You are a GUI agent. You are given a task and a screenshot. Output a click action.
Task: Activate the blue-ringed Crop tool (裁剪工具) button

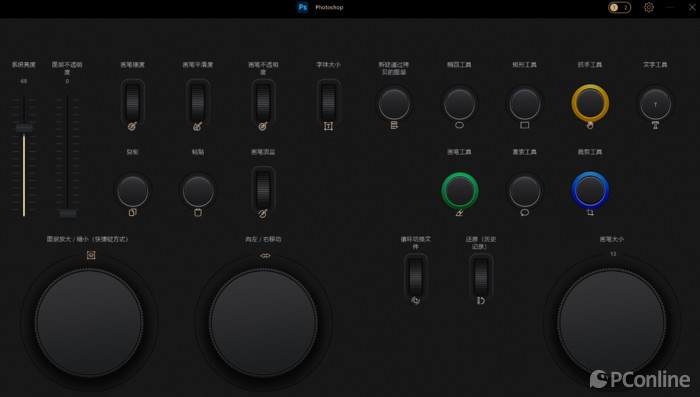[x=590, y=191]
